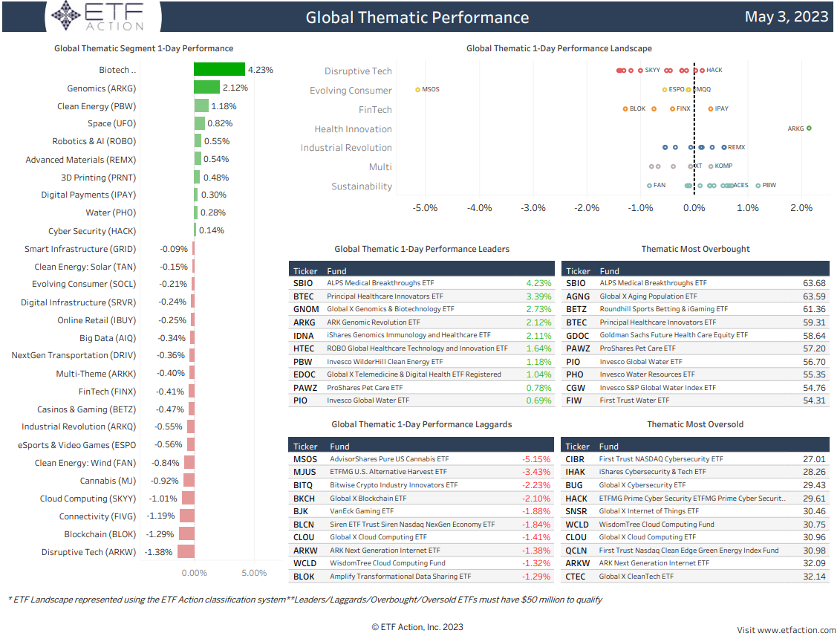Open the Visit www.etfaction.com link

[x=786, y=630]
